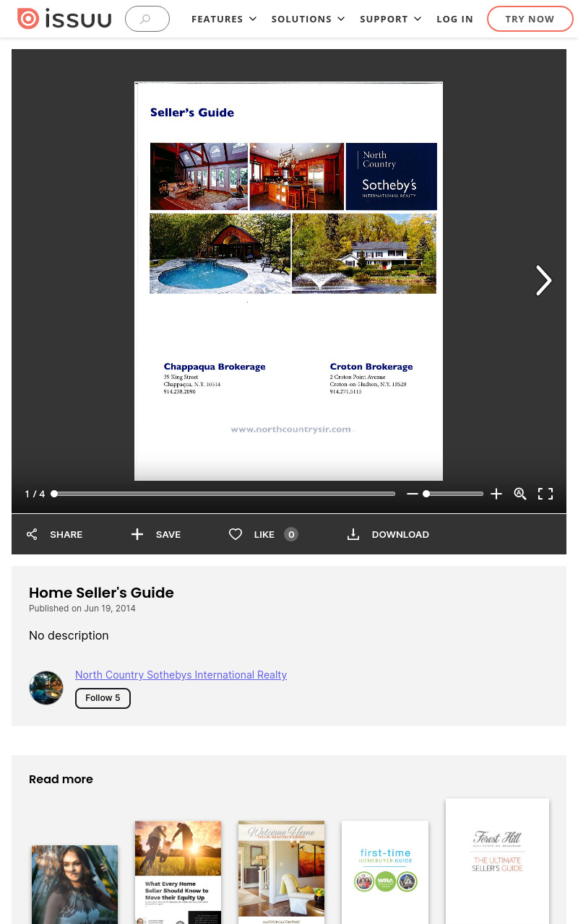This screenshot has width=578, height=924.
Task: Open What Every Home Seller Should Know thumbnail
Action: 178,872
